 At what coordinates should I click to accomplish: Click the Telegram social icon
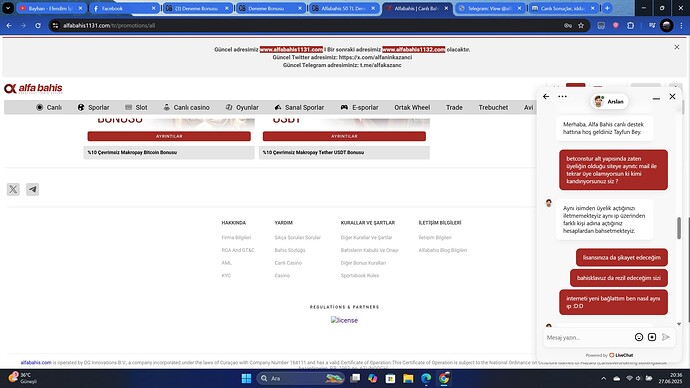click(33, 189)
